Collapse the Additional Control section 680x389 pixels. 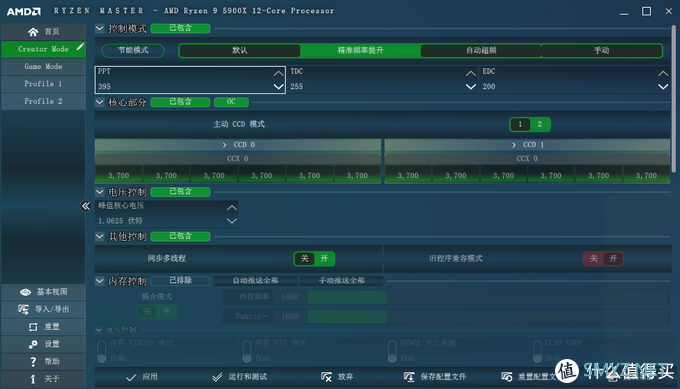[x=100, y=236]
